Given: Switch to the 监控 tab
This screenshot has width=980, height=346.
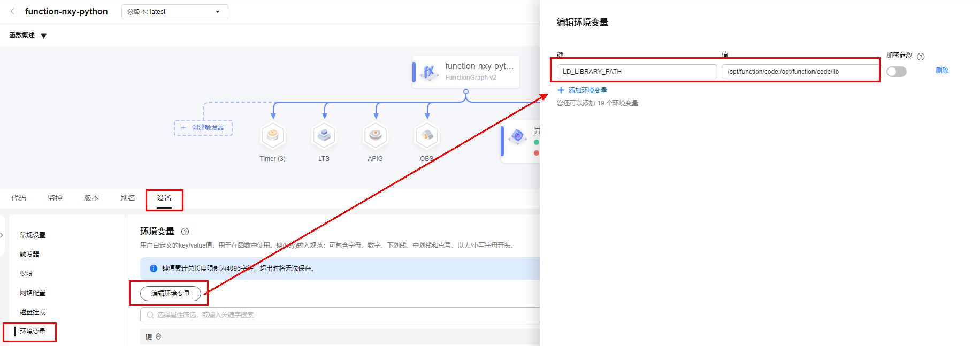Looking at the screenshot, I should coord(55,198).
